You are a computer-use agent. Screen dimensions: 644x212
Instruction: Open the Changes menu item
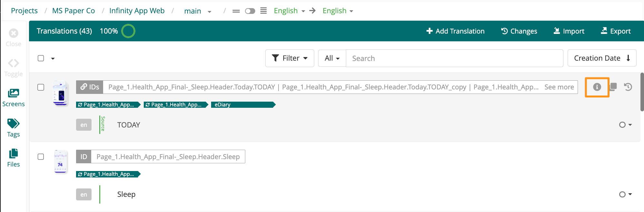coord(519,31)
